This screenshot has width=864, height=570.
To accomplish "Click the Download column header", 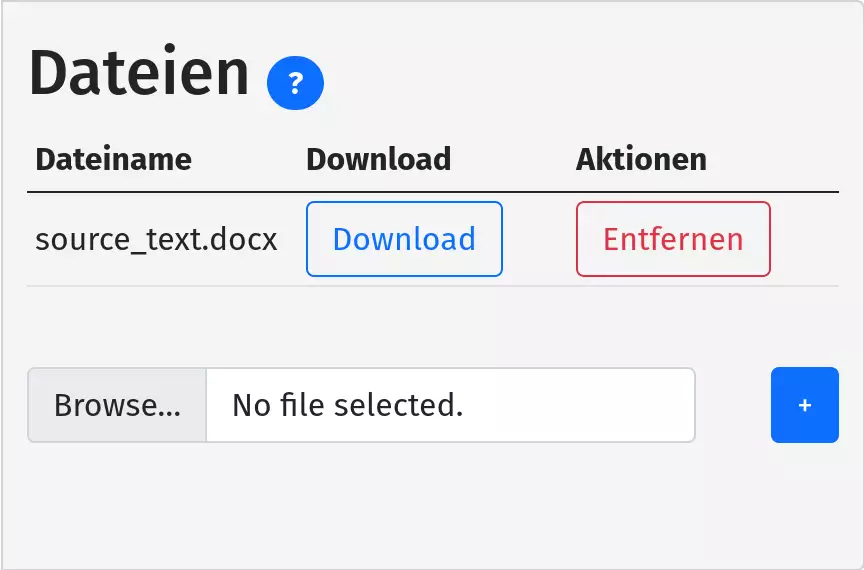I will point(378,159).
